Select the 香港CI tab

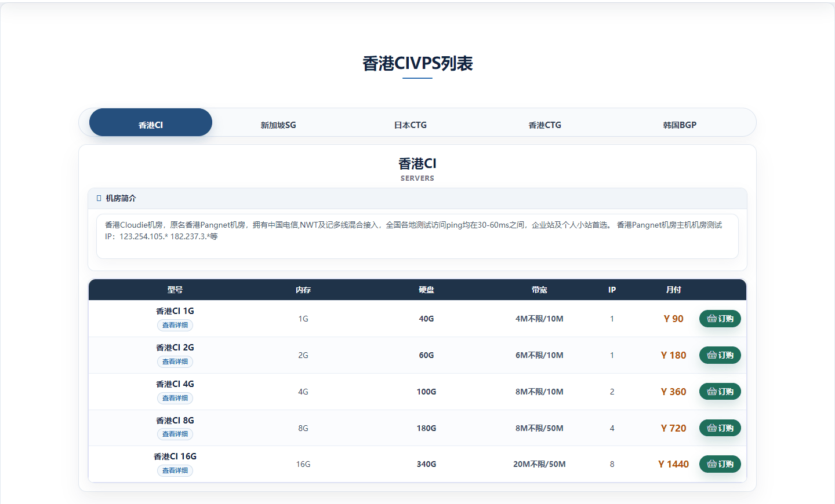point(151,122)
